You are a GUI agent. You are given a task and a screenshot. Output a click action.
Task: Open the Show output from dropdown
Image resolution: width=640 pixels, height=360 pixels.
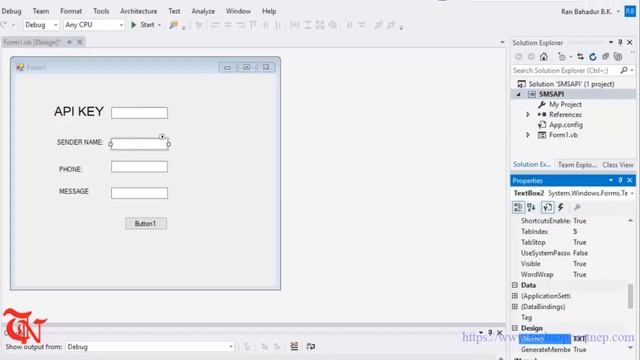[231, 347]
